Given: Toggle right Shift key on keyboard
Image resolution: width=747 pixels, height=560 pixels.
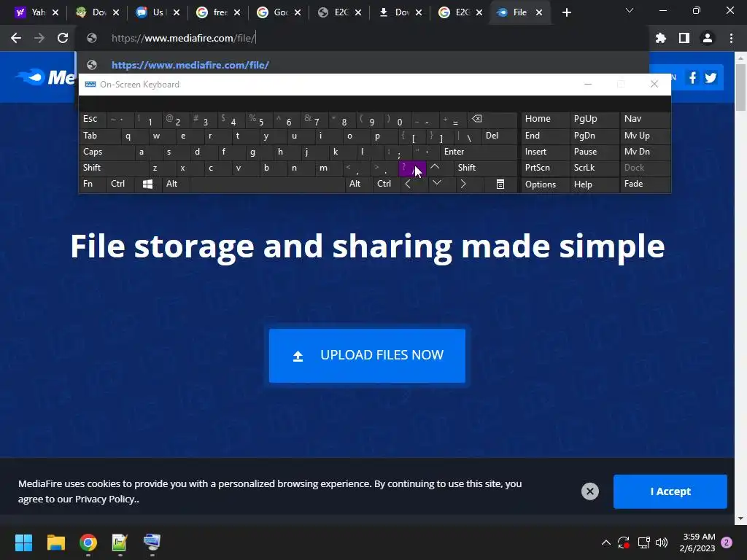Looking at the screenshot, I should point(485,168).
